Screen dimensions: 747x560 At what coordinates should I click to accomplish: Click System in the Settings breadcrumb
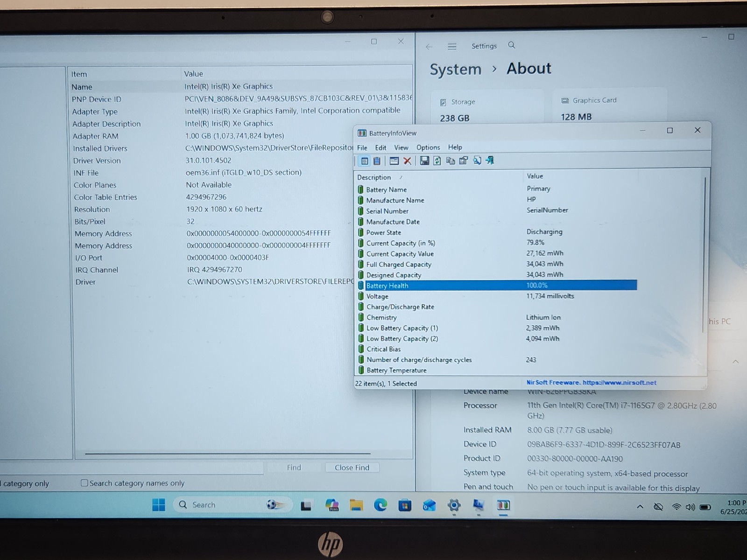(455, 70)
